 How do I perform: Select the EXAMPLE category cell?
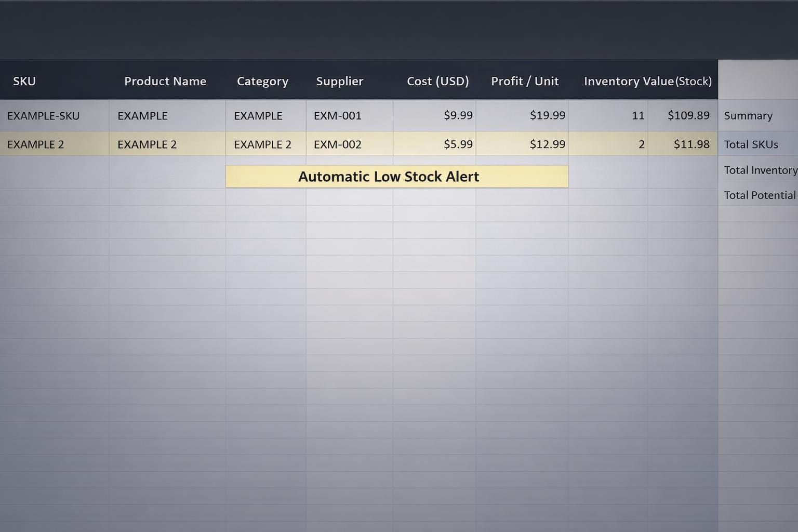click(266, 115)
